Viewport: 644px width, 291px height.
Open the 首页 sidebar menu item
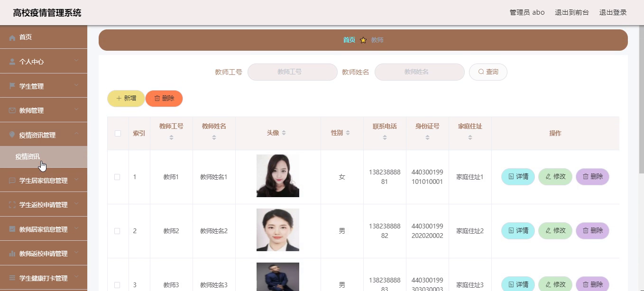pyautogui.click(x=44, y=37)
